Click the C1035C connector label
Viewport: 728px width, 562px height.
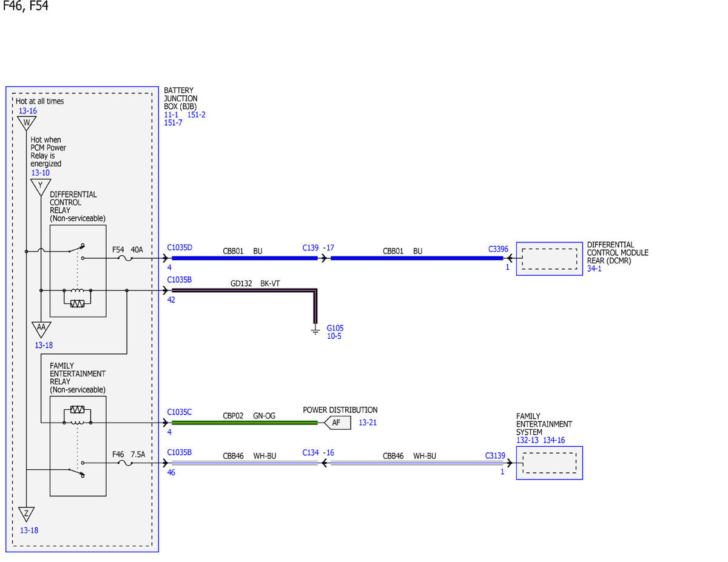(x=180, y=412)
